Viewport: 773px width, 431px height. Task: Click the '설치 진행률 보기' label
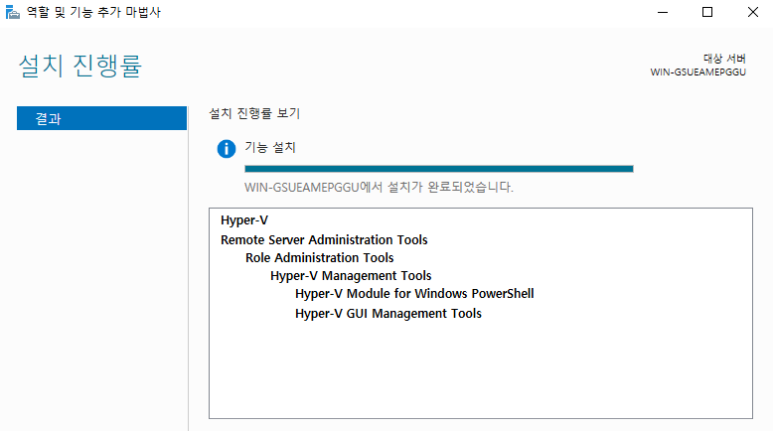tap(254, 113)
